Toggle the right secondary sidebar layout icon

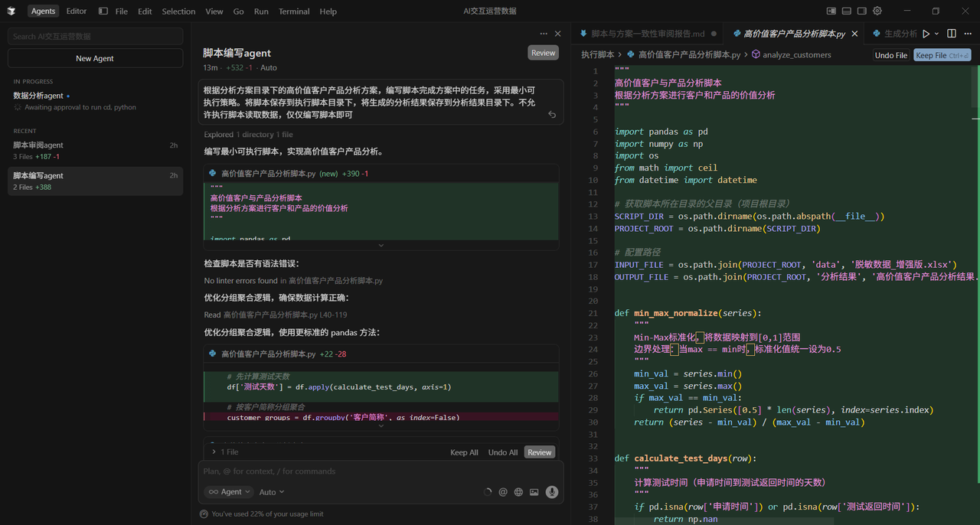pos(862,11)
